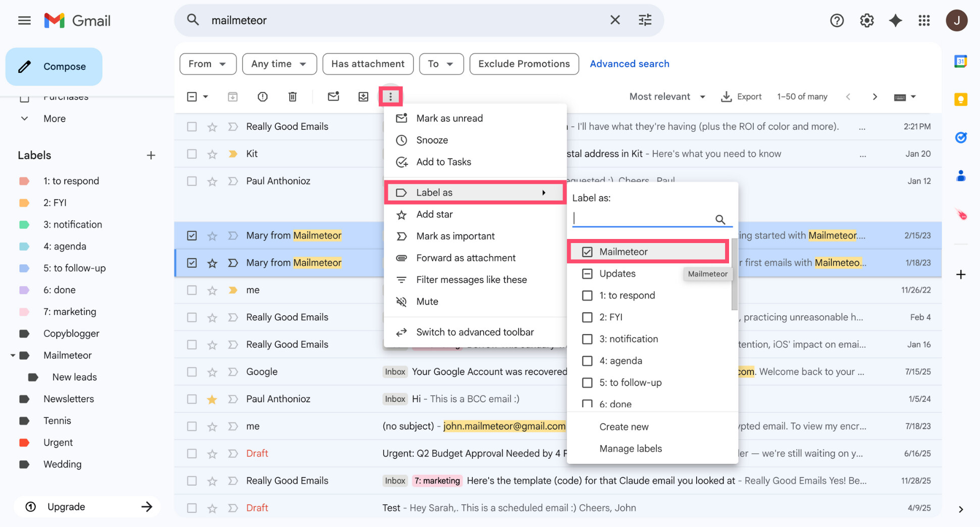Open the From filter dropdown
This screenshot has height=527, width=980.
pyautogui.click(x=208, y=64)
